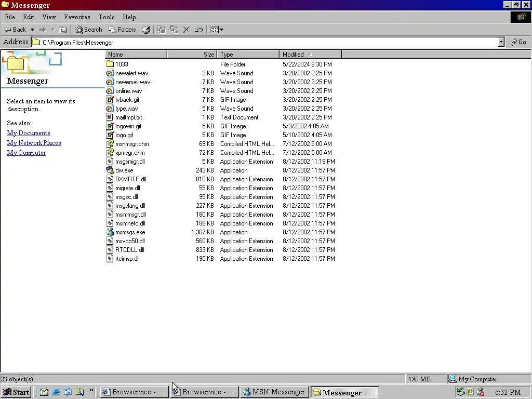Select the dw.exe application icon
Viewport: 532px width, 399px height.
110,170
